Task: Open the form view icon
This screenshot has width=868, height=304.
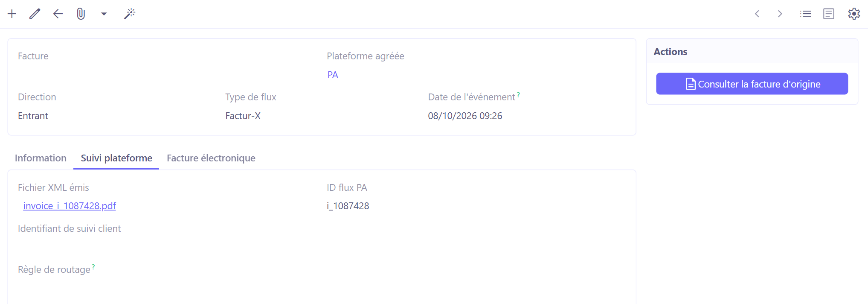Action: (x=829, y=14)
